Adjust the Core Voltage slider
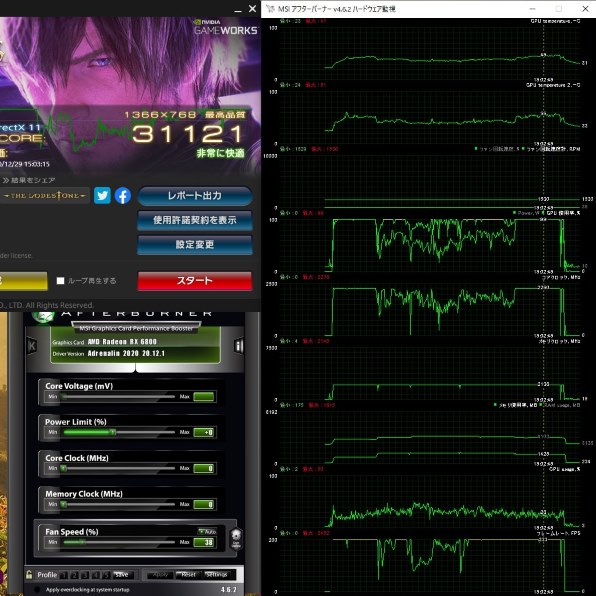Screen dimensions: 596x596 point(119,396)
